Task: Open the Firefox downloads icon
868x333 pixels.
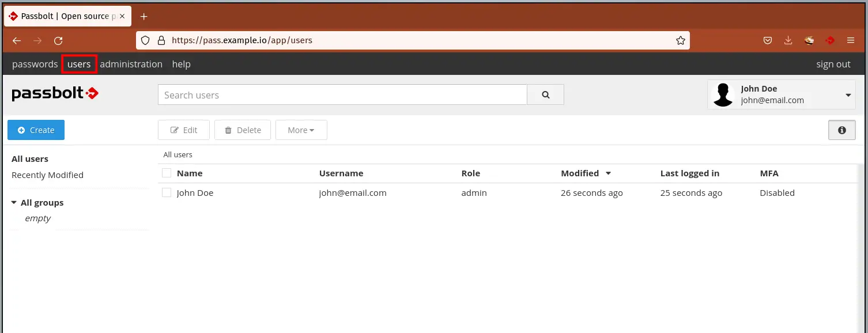Action: point(788,40)
